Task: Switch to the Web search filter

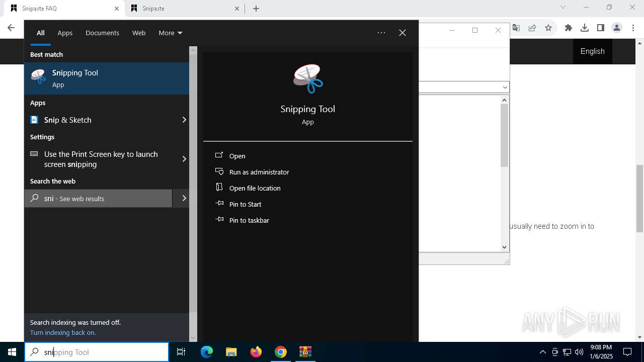Action: pyautogui.click(x=139, y=33)
